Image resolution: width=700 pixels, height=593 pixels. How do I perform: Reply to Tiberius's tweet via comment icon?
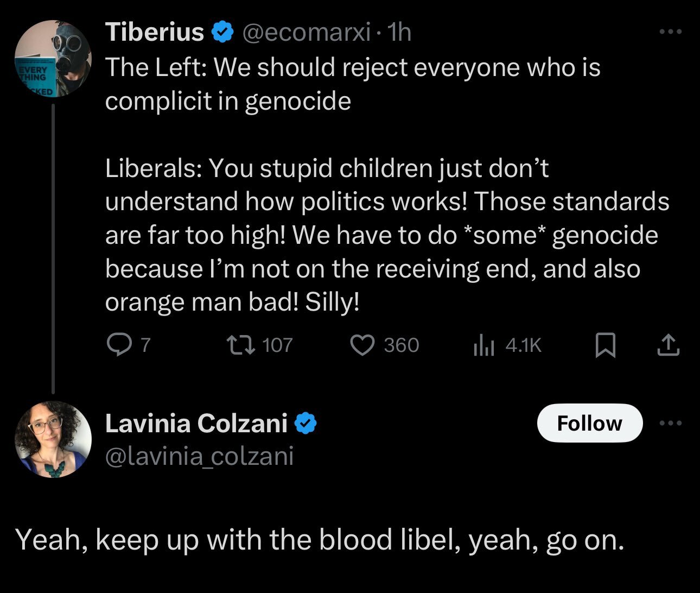tap(116, 345)
